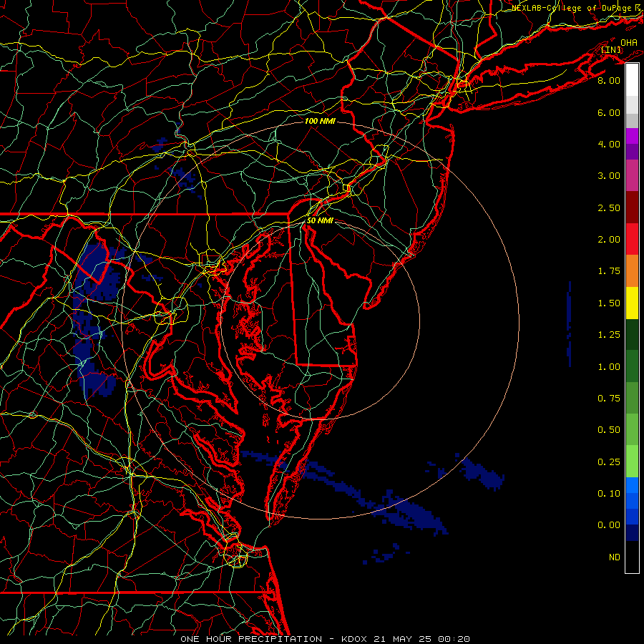Choose the lightest green 0.25 swatch
The height and width of the screenshot is (644, 644).
pos(632,462)
